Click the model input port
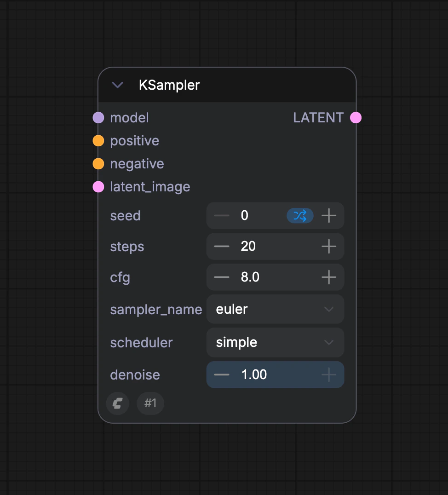 coord(98,117)
